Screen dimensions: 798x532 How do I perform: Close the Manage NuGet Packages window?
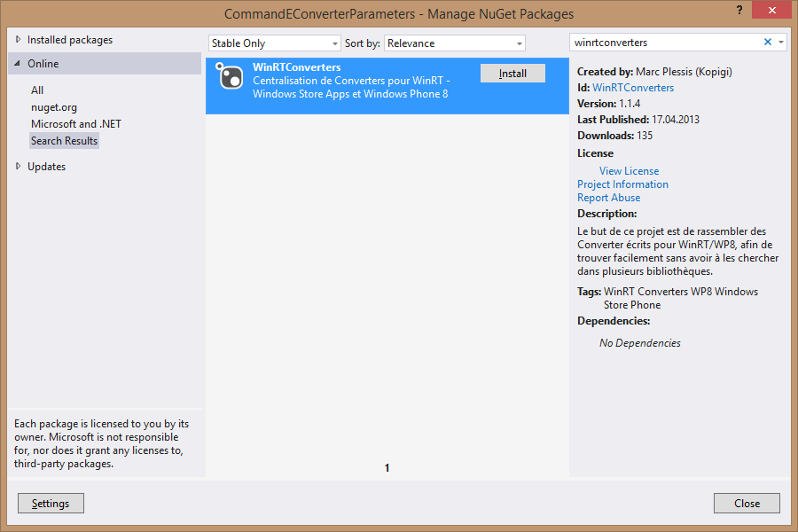click(772, 10)
